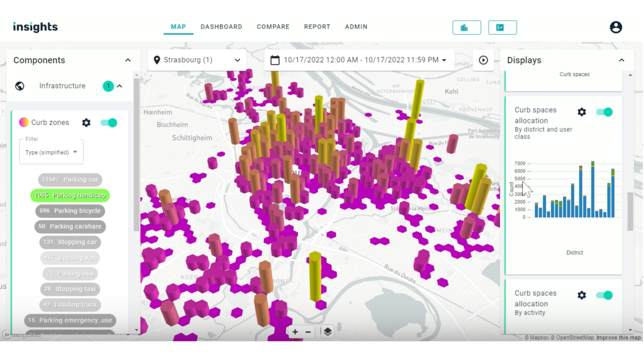Select the Parking car filter chip

[70, 179]
